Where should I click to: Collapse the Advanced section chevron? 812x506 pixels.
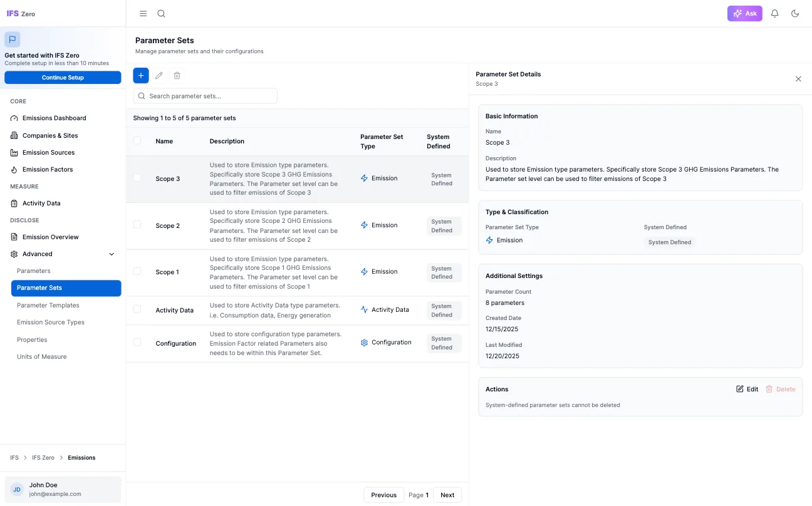pos(112,254)
